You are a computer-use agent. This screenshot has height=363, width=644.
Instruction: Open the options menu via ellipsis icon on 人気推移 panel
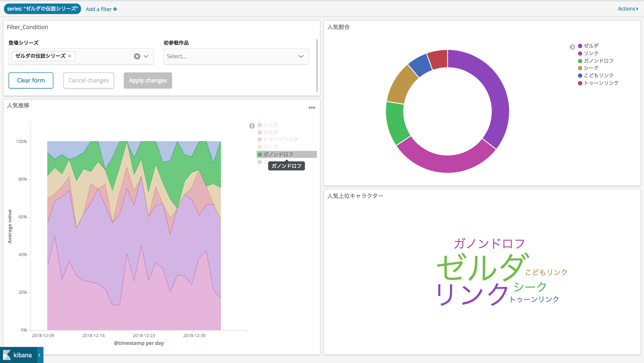coord(312,107)
